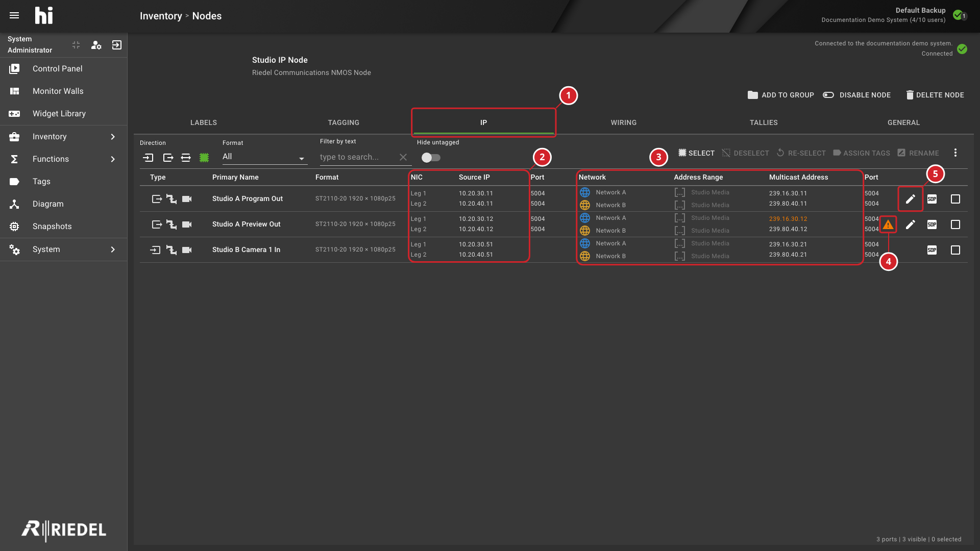980x551 pixels.
Task: Click the Inventory breadcrumb link
Action: tap(161, 16)
